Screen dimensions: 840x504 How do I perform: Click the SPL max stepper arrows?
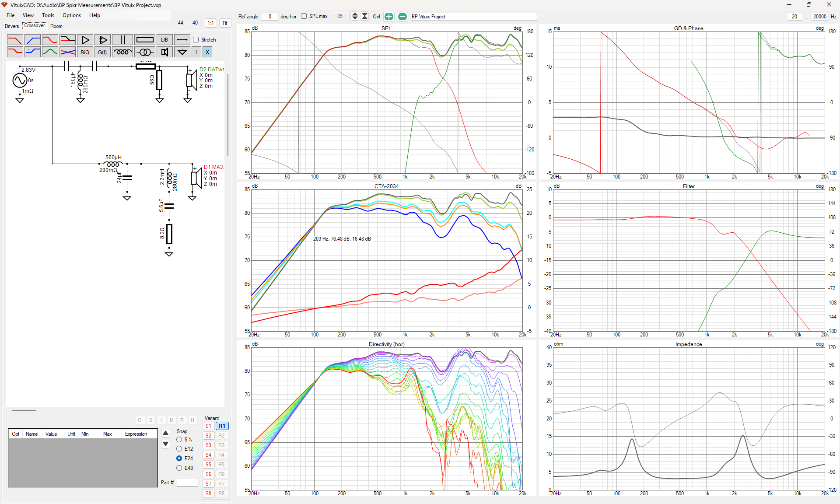pyautogui.click(x=355, y=17)
